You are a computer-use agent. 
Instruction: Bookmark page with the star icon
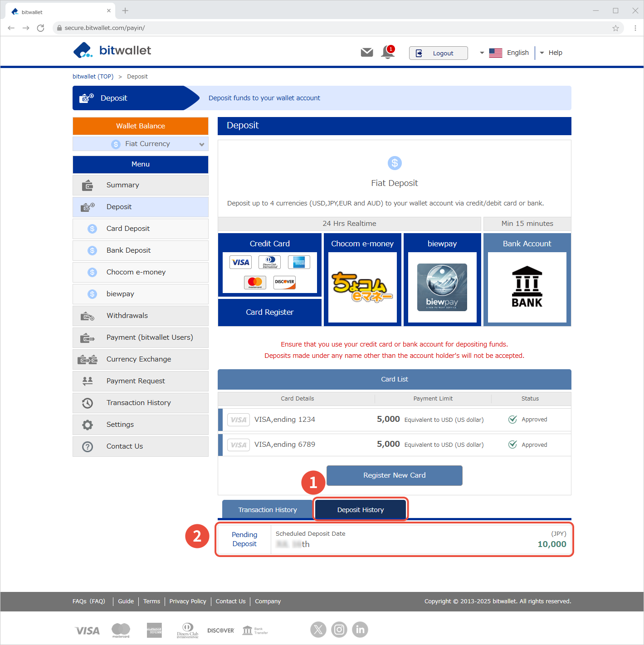click(615, 28)
